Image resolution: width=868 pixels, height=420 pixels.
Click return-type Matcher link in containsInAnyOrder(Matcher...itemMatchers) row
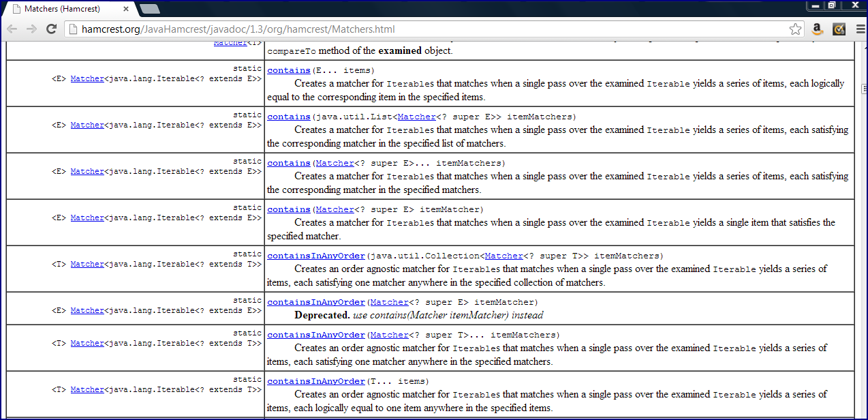click(87, 343)
